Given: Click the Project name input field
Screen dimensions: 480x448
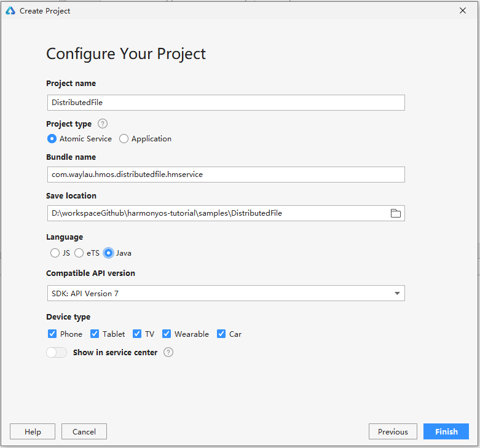Looking at the screenshot, I should 226,103.
